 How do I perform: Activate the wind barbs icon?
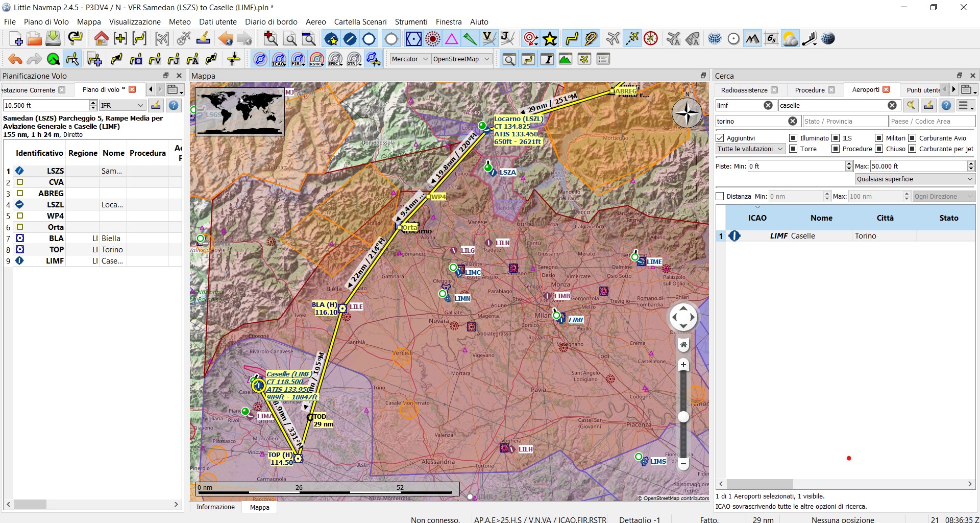click(809, 38)
